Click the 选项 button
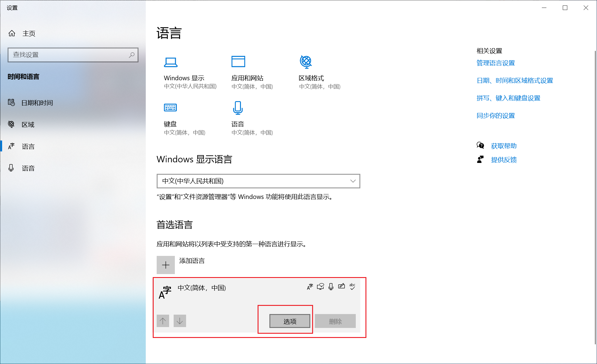 [289, 321]
